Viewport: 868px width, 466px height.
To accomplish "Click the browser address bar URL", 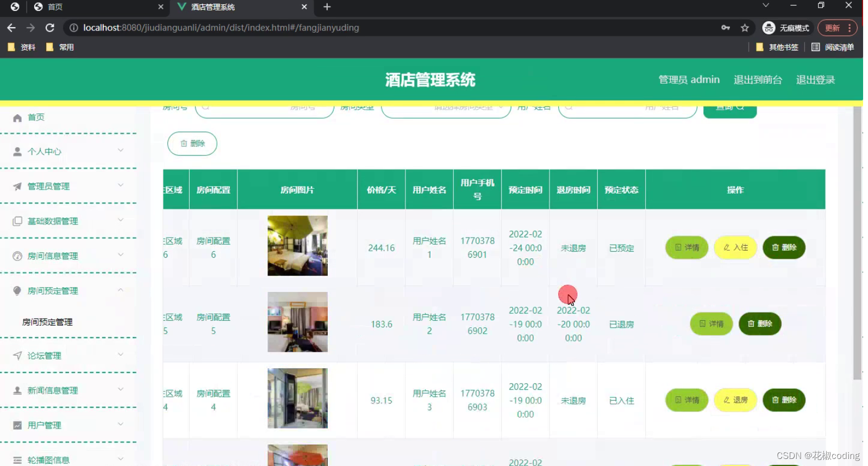I will click(x=221, y=28).
